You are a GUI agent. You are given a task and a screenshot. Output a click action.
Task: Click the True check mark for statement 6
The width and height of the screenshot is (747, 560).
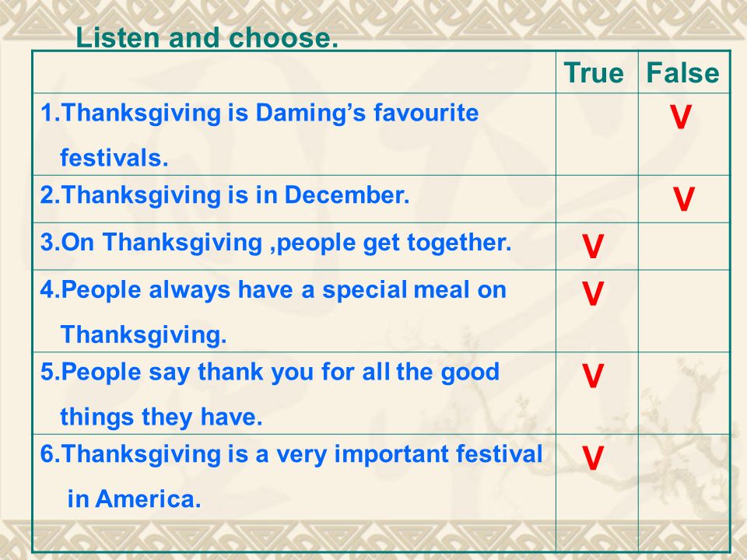[x=593, y=458]
